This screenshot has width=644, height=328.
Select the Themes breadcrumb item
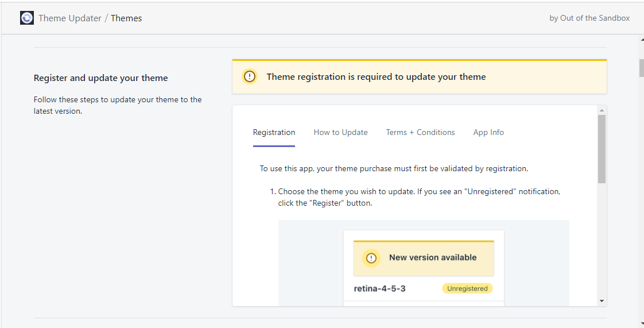click(x=126, y=18)
